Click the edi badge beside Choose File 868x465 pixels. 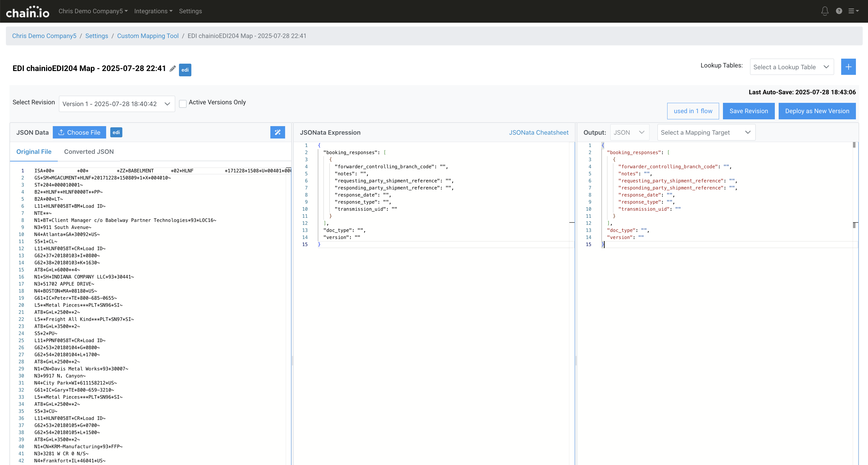[x=116, y=132]
